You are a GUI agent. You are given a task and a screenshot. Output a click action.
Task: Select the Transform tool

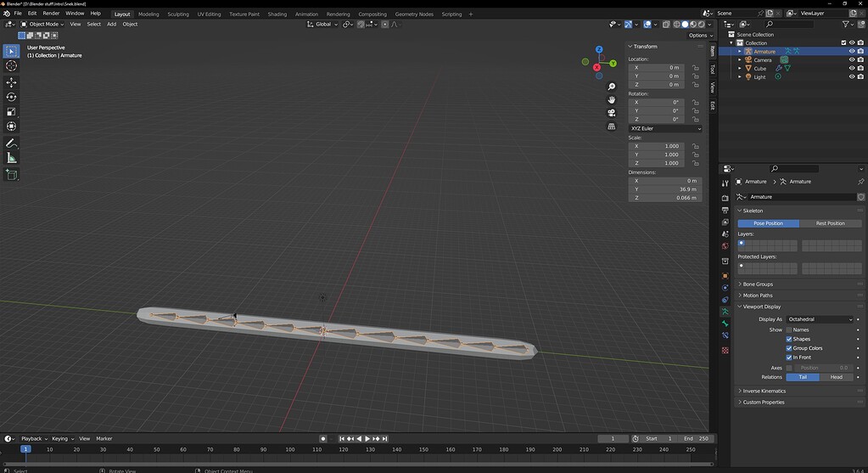coord(11,127)
